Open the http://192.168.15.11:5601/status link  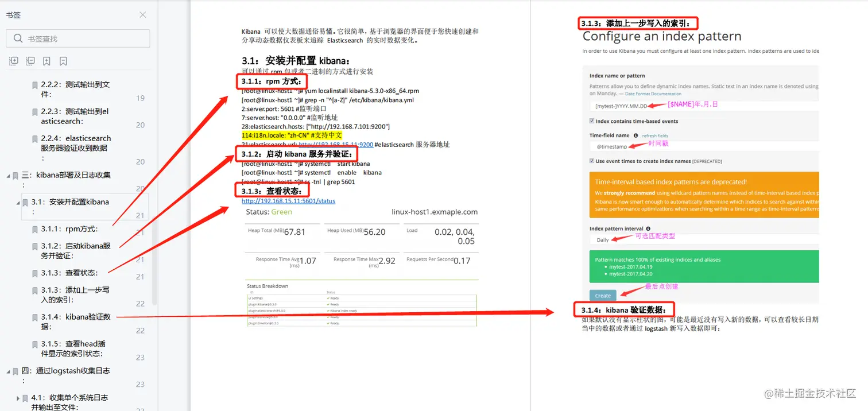pyautogui.click(x=288, y=201)
